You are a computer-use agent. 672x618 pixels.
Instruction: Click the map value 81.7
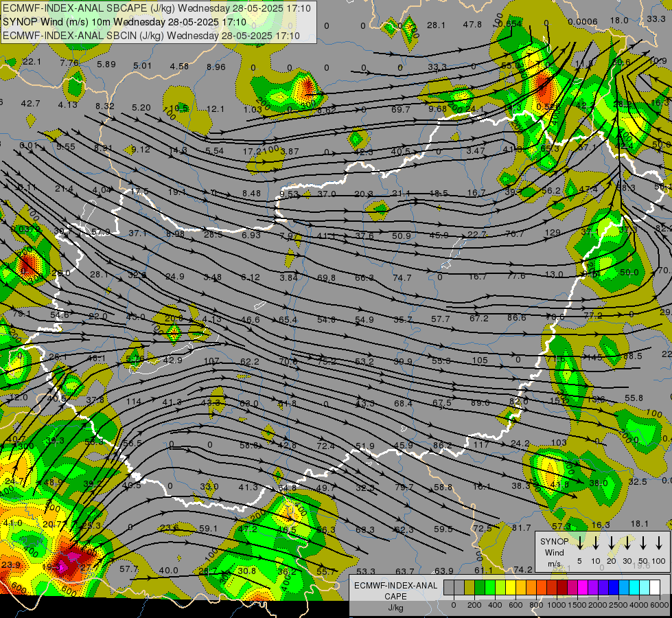click(521, 527)
